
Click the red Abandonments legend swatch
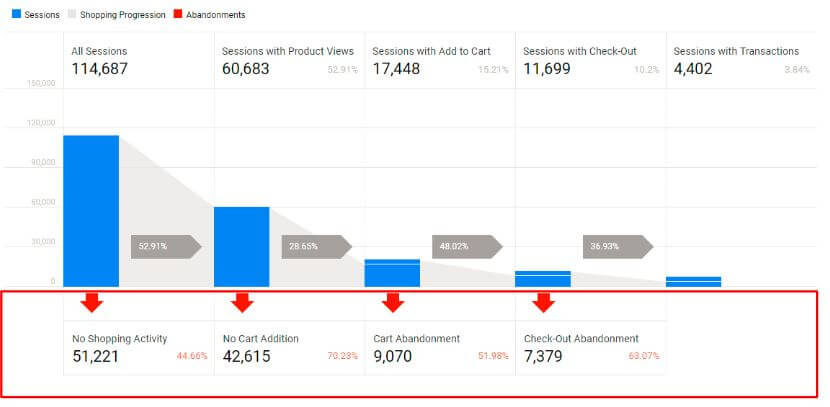[x=176, y=15]
